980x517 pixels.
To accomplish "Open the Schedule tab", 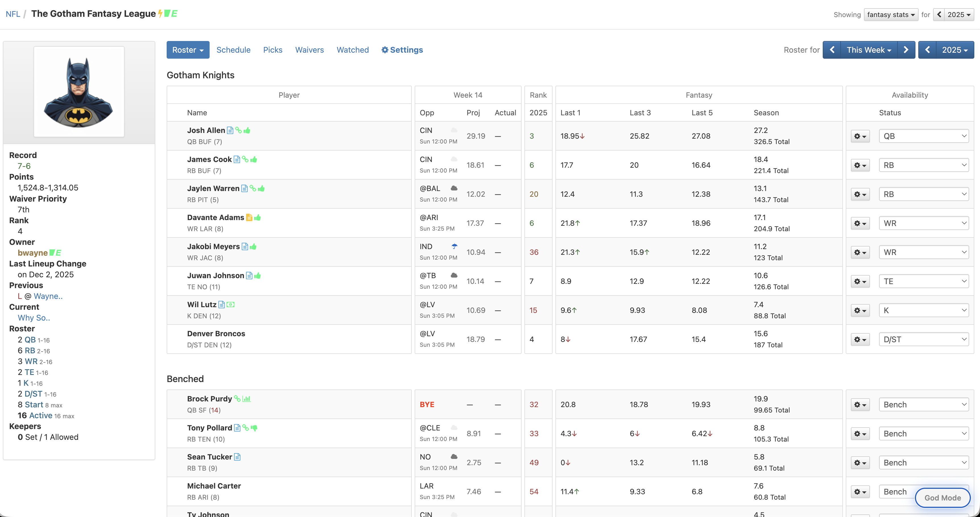I will 233,50.
